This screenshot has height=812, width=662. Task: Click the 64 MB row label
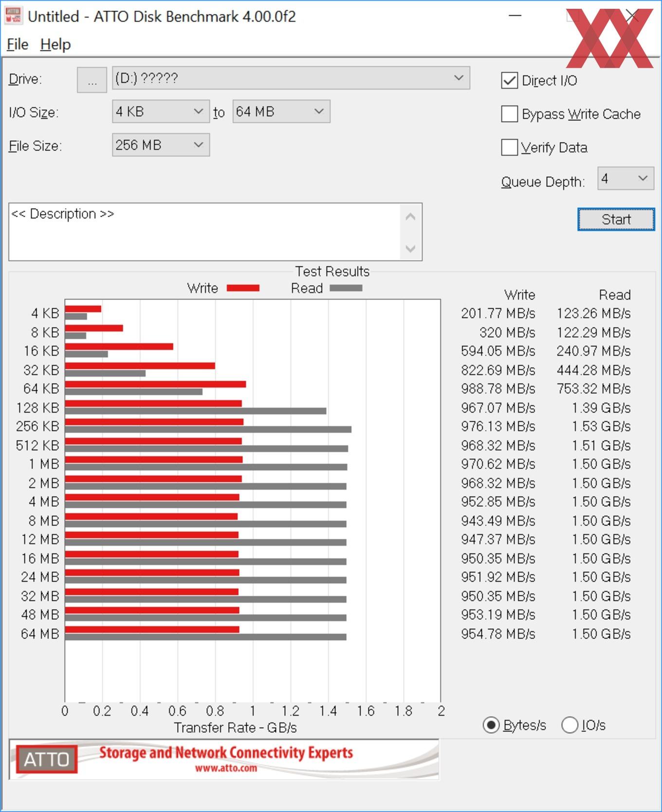click(x=40, y=634)
